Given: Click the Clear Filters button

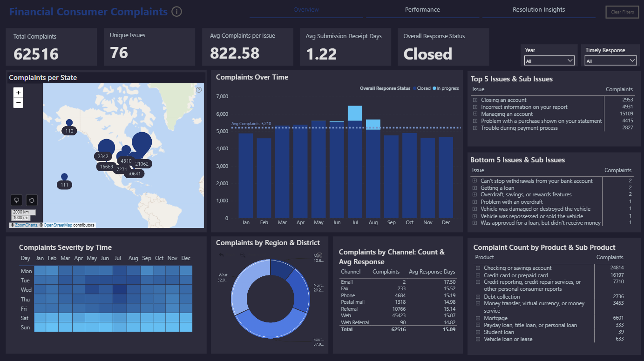Looking at the screenshot, I should [622, 12].
